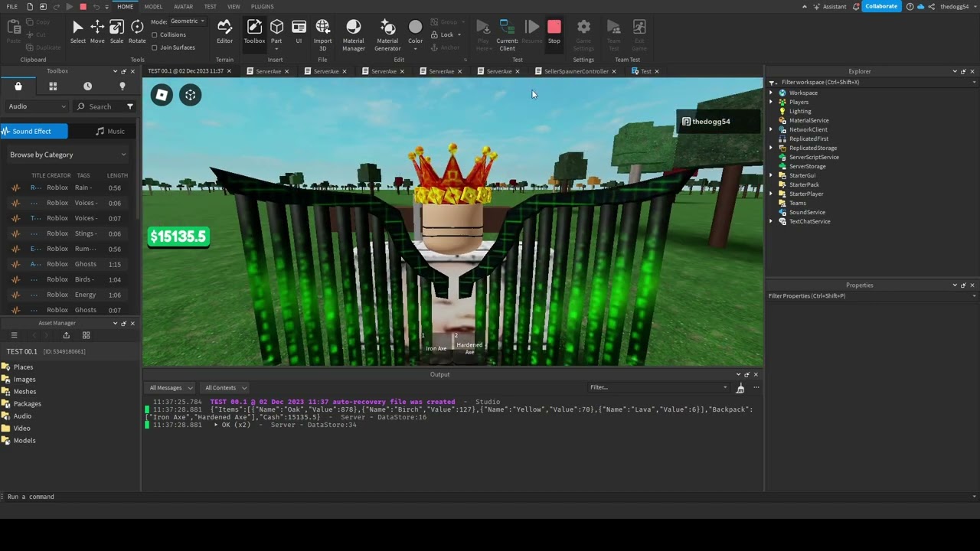This screenshot has width=980, height=551.
Task: Expand the Workspace node in Explorer
Action: coord(771,93)
